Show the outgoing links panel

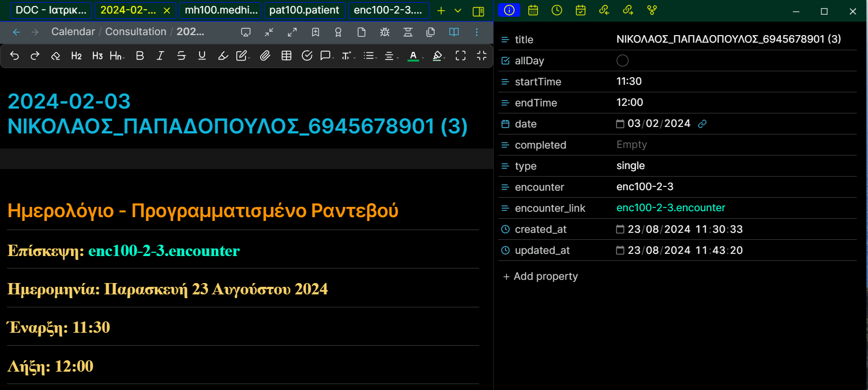[628, 10]
